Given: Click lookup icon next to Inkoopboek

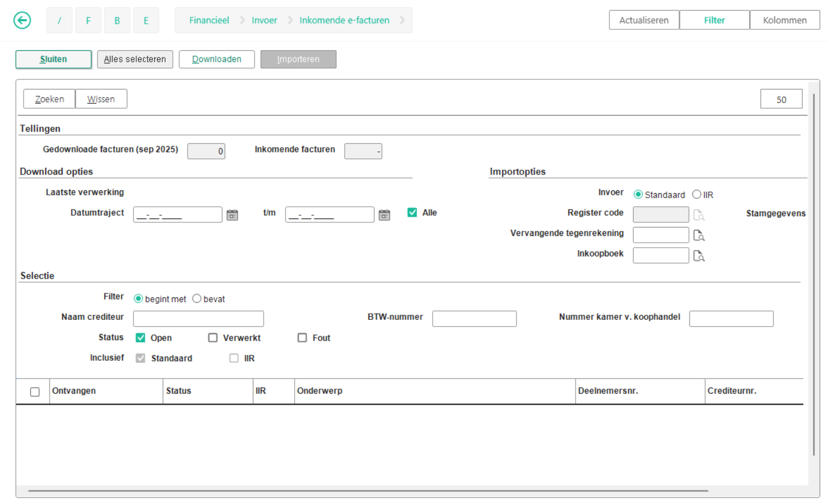Looking at the screenshot, I should (698, 256).
